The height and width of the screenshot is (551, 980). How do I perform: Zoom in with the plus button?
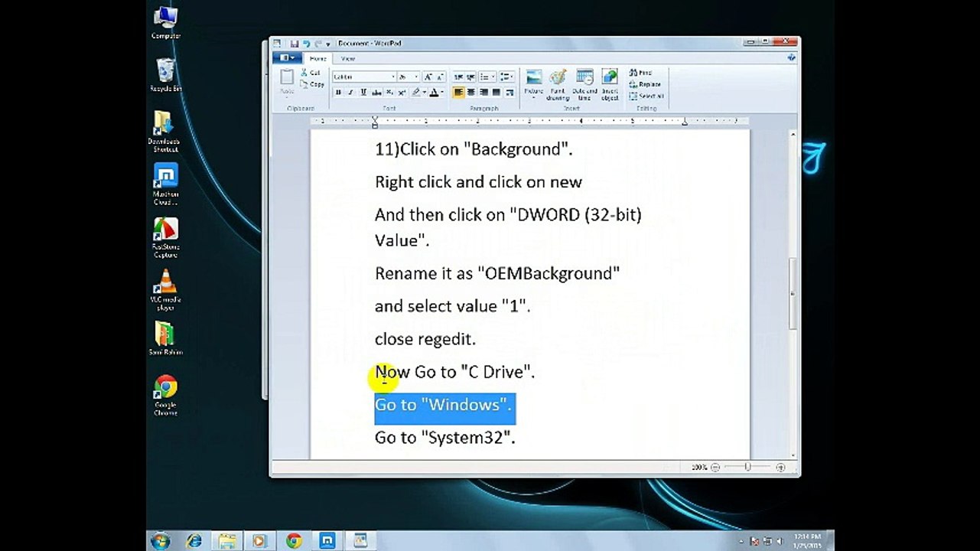780,467
